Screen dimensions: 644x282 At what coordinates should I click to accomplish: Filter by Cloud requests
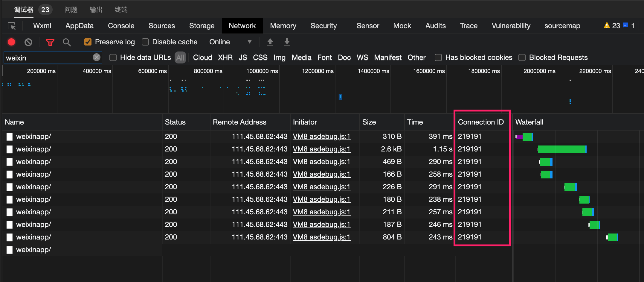[x=202, y=57]
